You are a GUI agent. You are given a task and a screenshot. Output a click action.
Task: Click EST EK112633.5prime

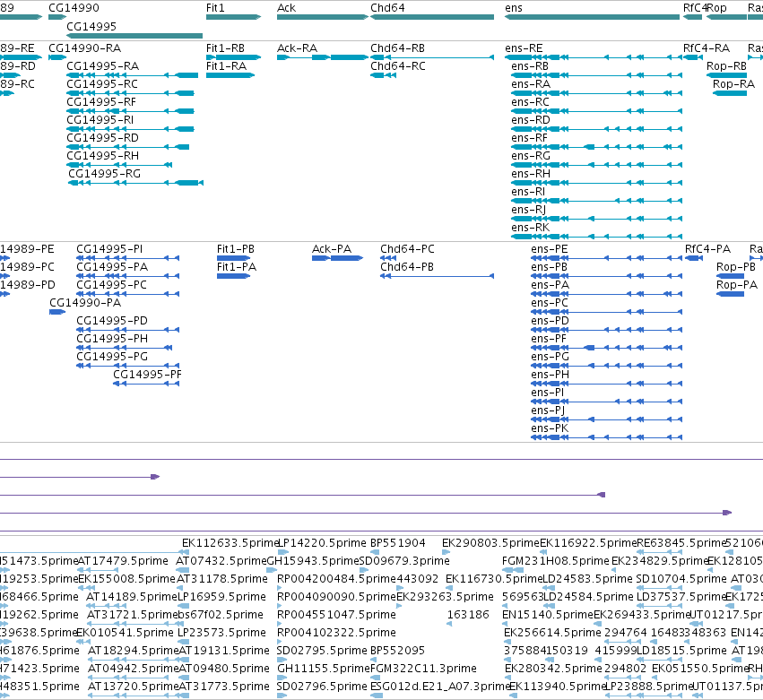click(x=230, y=543)
